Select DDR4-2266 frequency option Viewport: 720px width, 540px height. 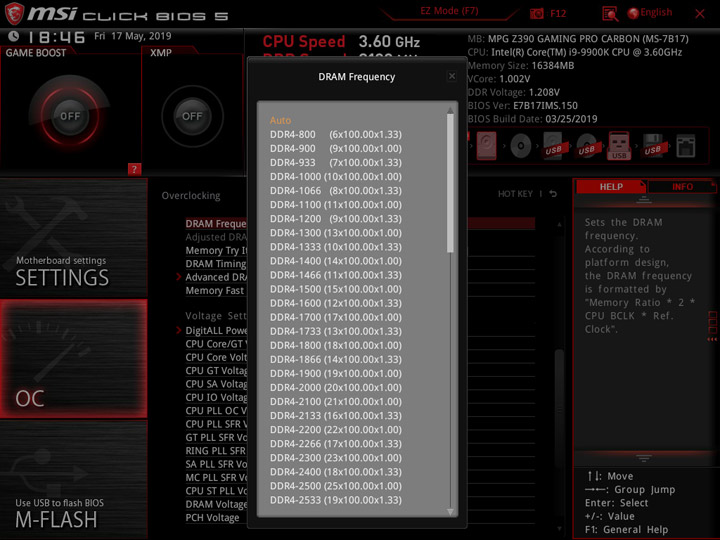pyautogui.click(x=336, y=444)
